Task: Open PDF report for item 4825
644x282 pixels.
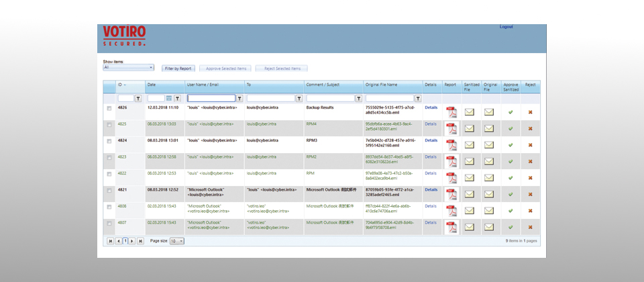Action: pos(451,129)
